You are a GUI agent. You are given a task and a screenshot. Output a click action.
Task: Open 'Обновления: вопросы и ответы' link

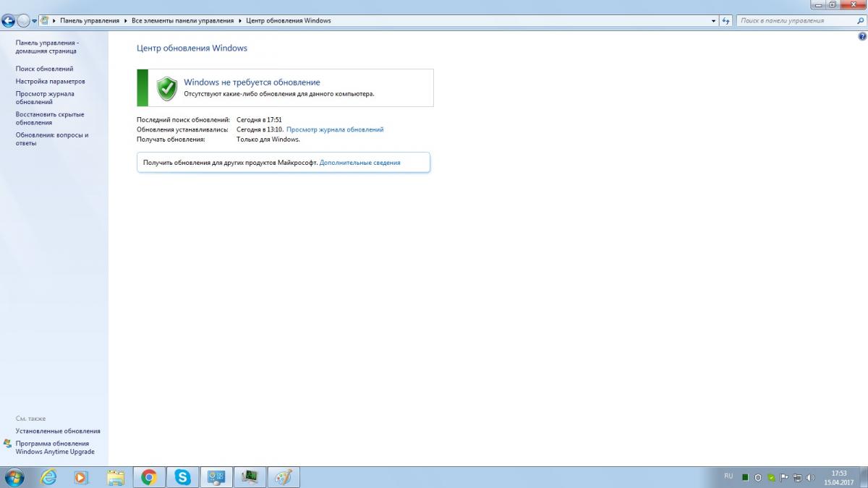coord(52,139)
